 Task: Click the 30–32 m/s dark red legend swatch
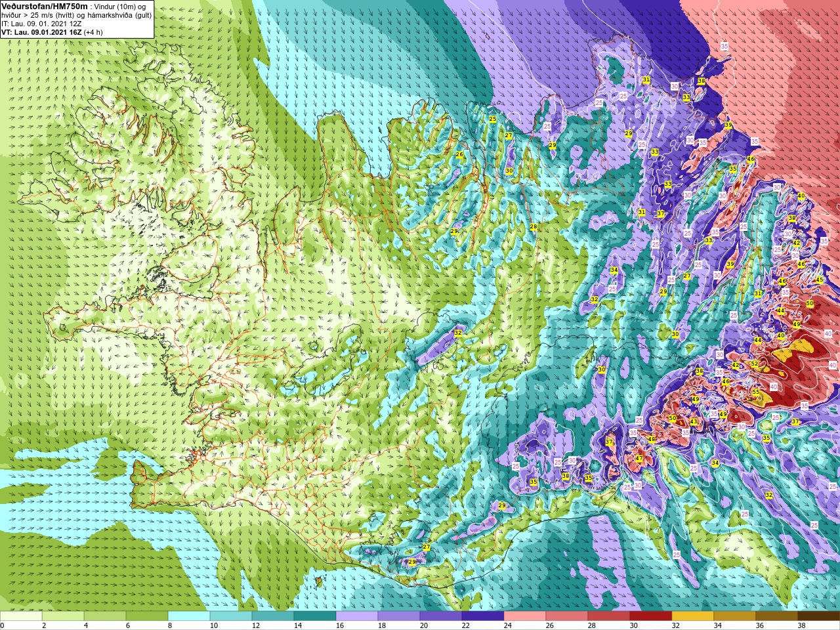click(651, 616)
